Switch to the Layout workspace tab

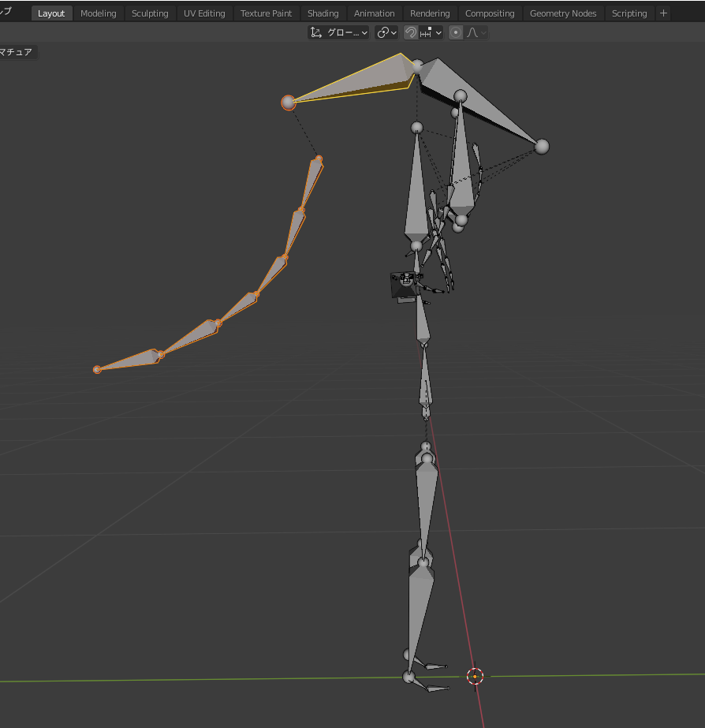tap(51, 13)
